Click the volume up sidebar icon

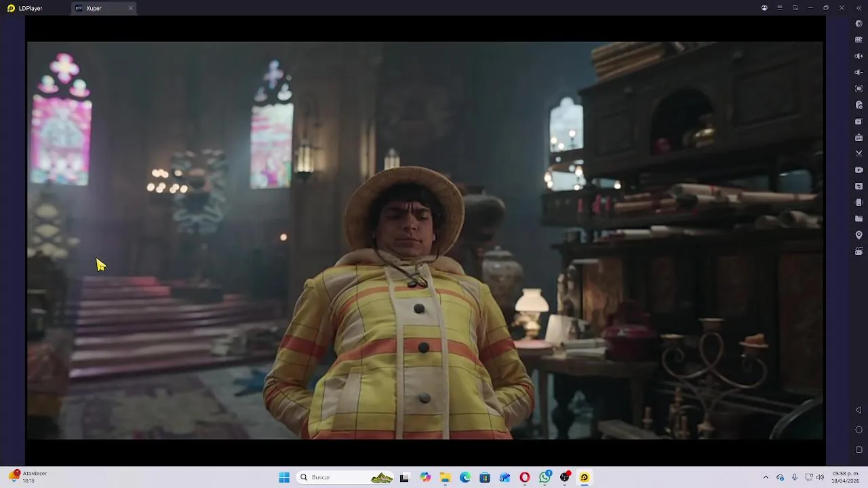click(859, 56)
